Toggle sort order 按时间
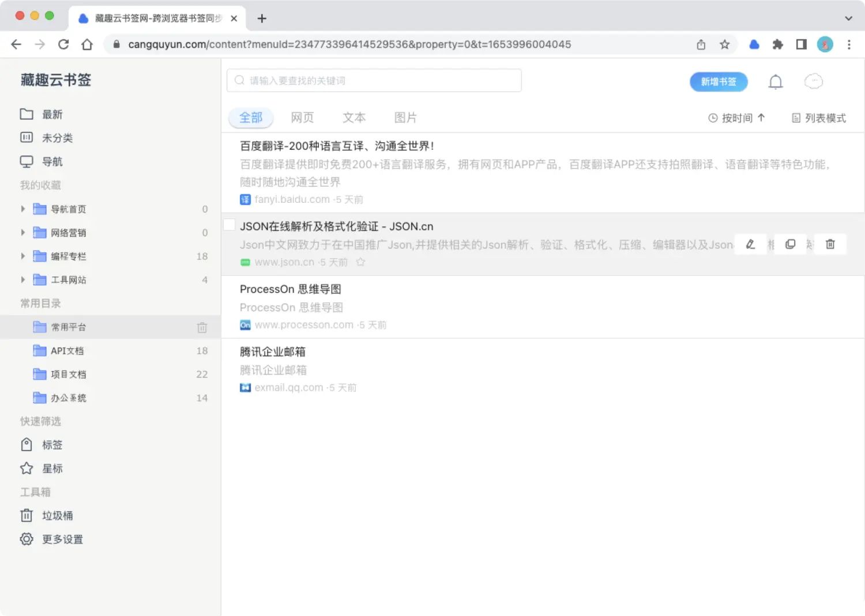 click(x=737, y=118)
